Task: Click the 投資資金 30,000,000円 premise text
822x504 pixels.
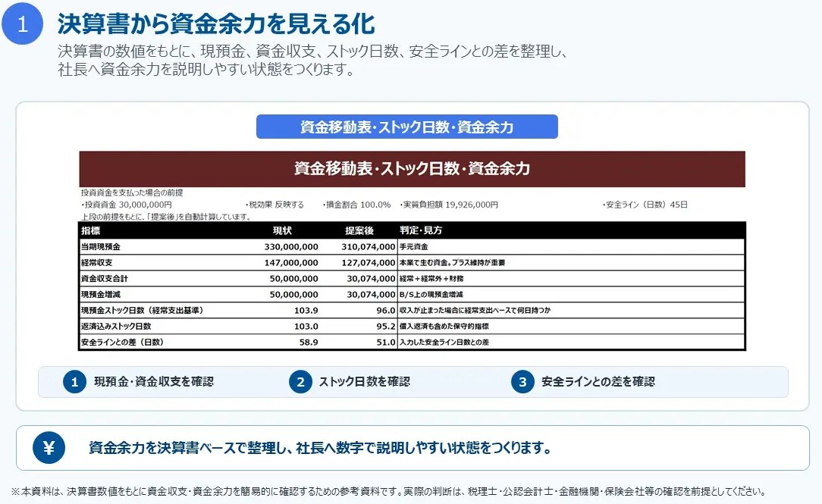Action: 127,205
